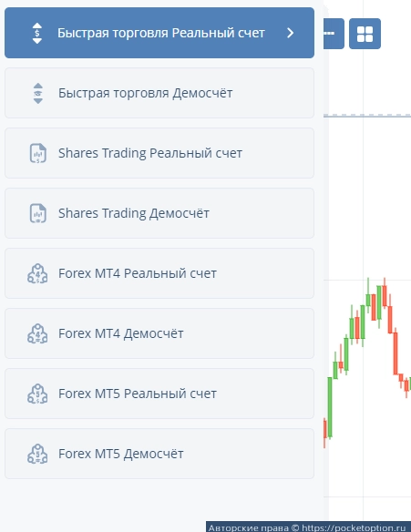Click the pocketoption.ru copyright link
Image resolution: width=411 pixels, height=532 pixels.
354,527
